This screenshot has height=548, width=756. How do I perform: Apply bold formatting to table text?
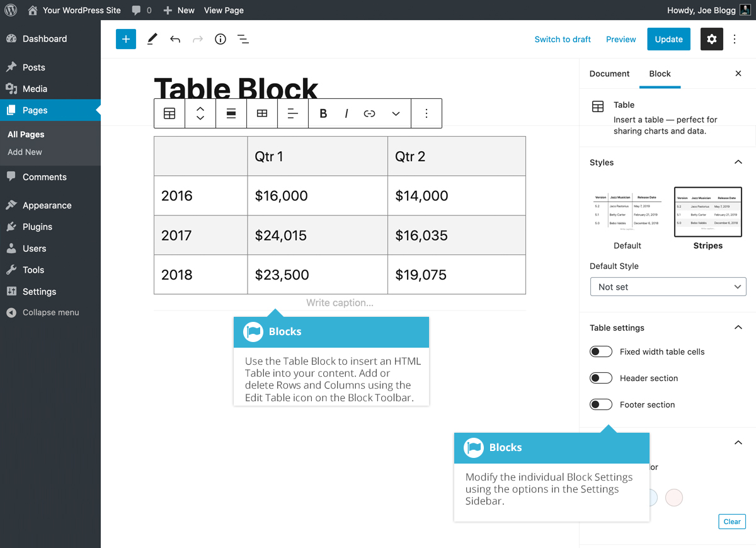tap(323, 113)
